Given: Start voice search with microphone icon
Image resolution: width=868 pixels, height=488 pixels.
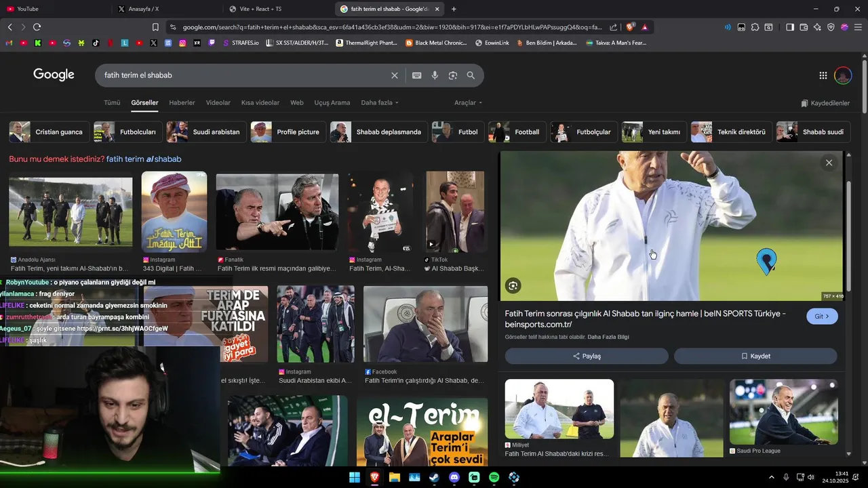Looking at the screenshot, I should point(435,75).
